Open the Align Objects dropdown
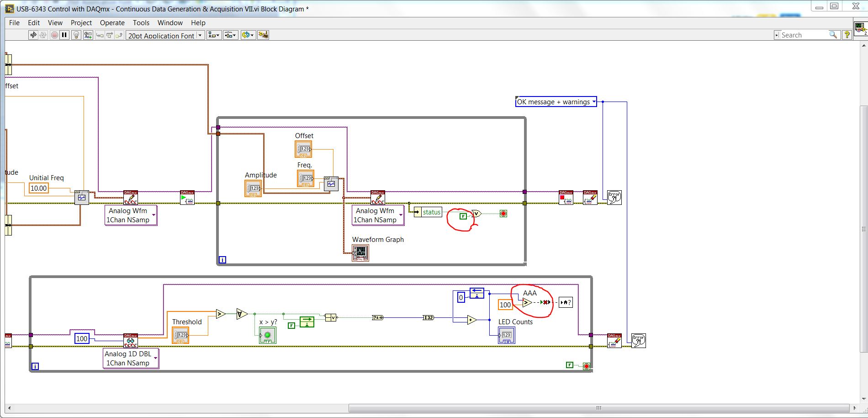This screenshot has width=868, height=418. click(x=213, y=35)
